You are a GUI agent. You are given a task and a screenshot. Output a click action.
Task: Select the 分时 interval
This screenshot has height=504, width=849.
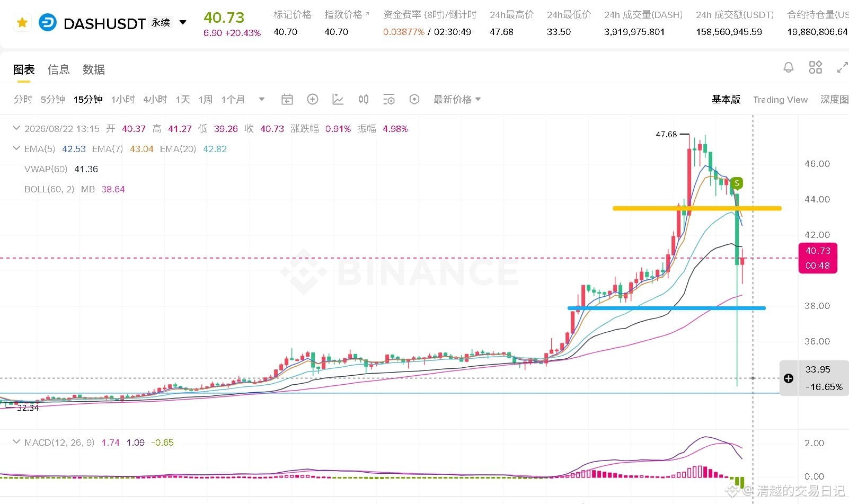(23, 99)
